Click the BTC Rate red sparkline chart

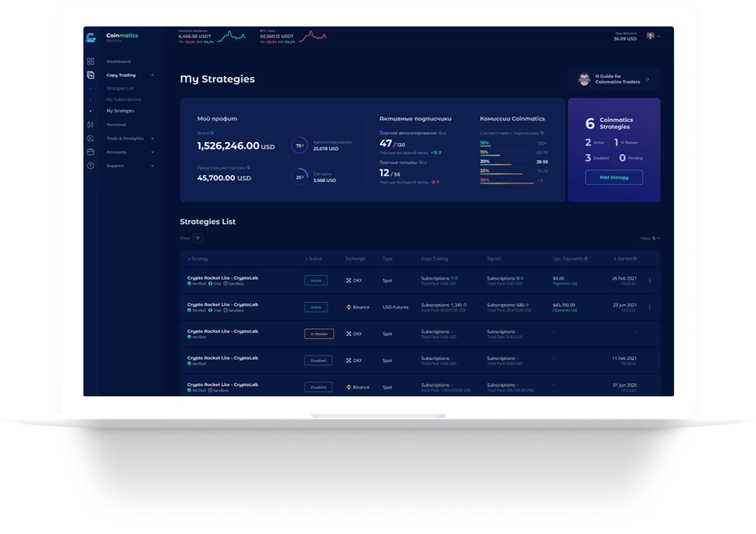click(x=313, y=36)
